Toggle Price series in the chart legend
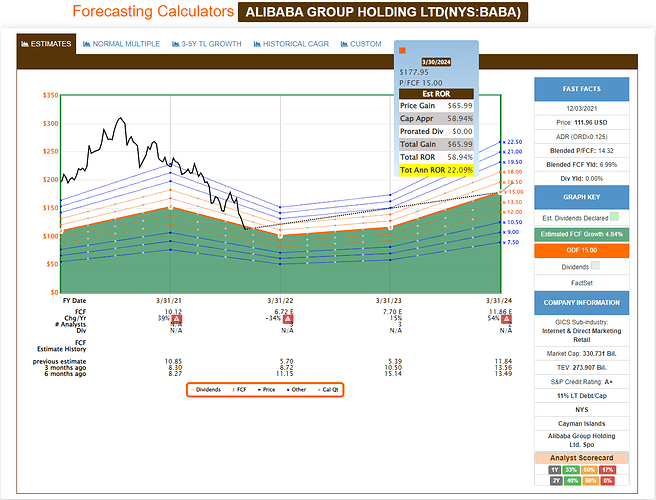Viewport: 656px width, 500px height. click(x=266, y=390)
